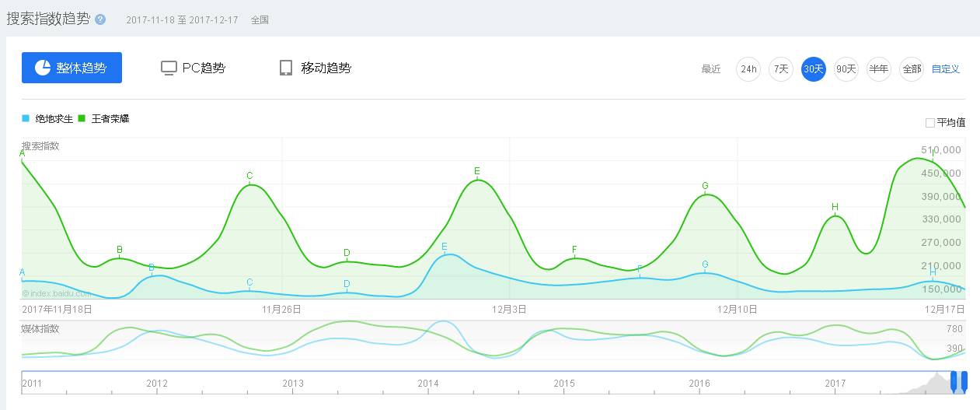The image size is (980, 410).
Task: Show 全部 all-time data range
Action: pos(911,69)
